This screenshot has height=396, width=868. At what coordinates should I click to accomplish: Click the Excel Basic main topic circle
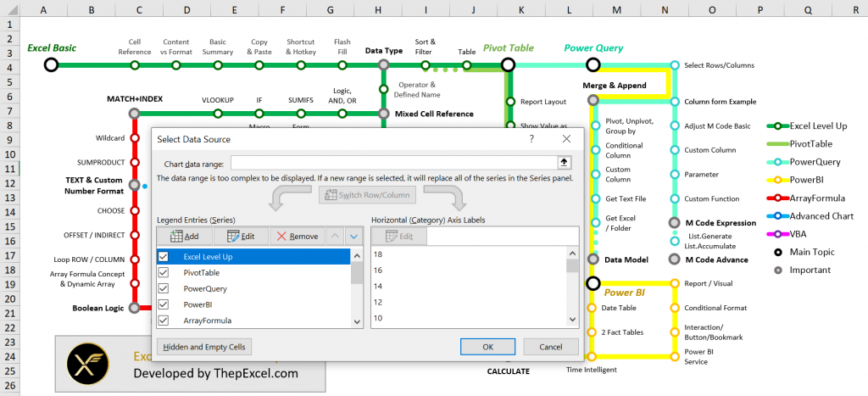coord(51,65)
